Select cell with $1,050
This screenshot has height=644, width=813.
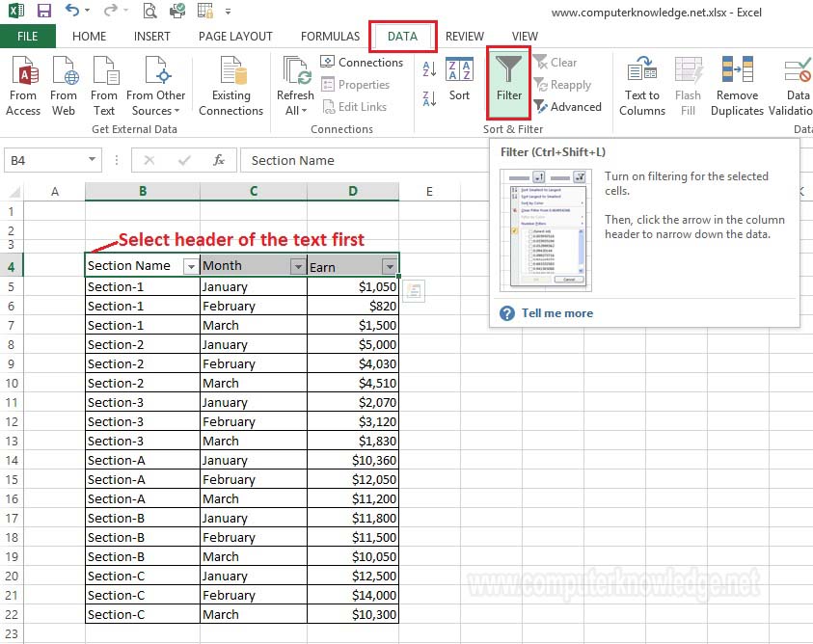pyautogui.click(x=353, y=286)
